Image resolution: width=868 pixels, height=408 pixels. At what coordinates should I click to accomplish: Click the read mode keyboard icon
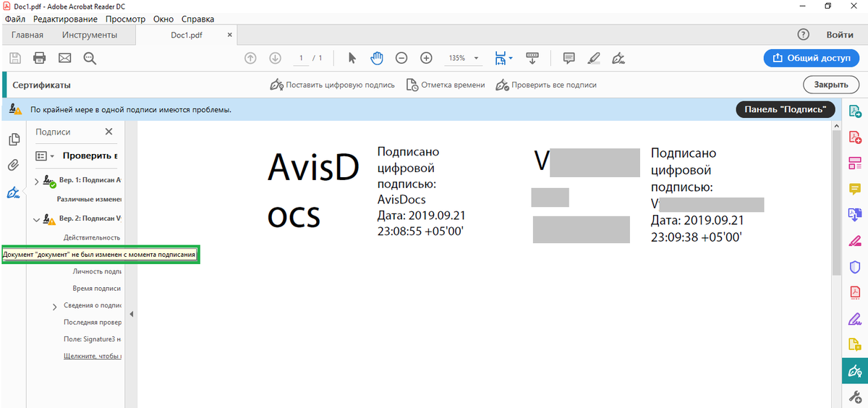pos(532,58)
